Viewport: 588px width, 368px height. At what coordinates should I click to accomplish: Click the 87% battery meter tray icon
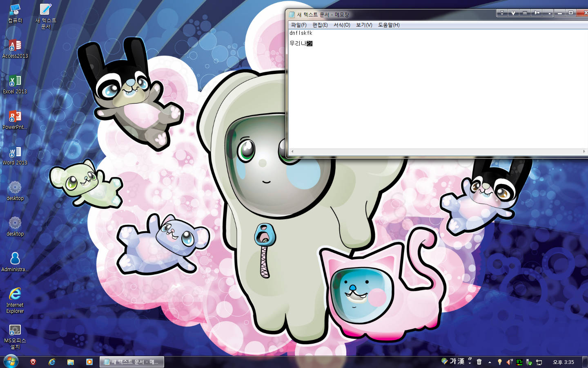click(519, 362)
